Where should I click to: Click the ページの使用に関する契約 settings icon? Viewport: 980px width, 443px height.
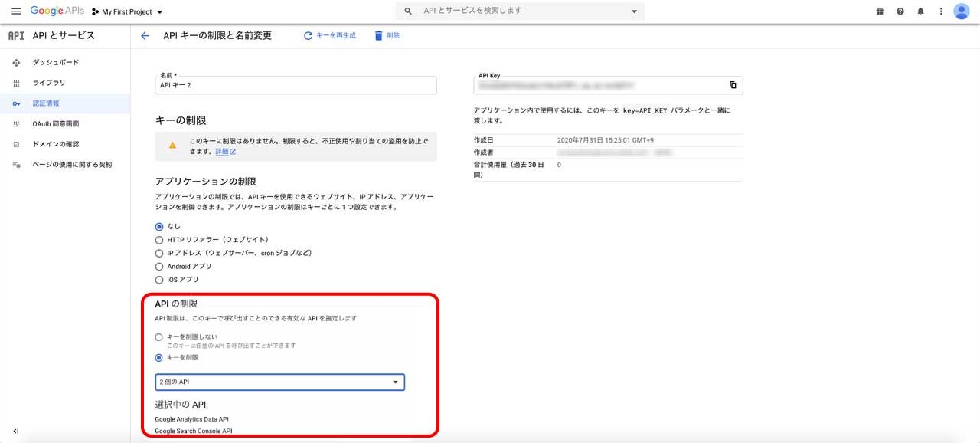click(16, 165)
